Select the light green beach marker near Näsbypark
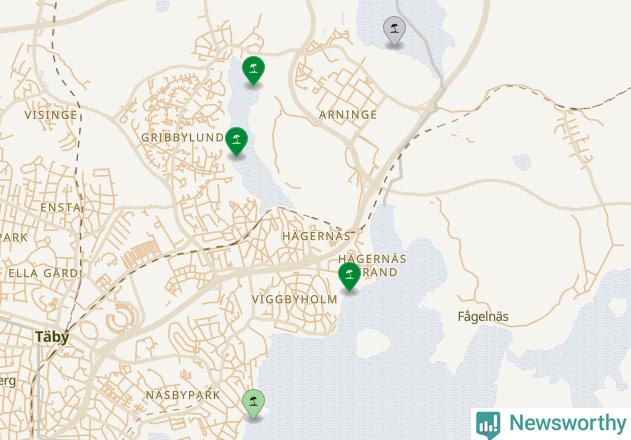The image size is (631, 440). (254, 403)
